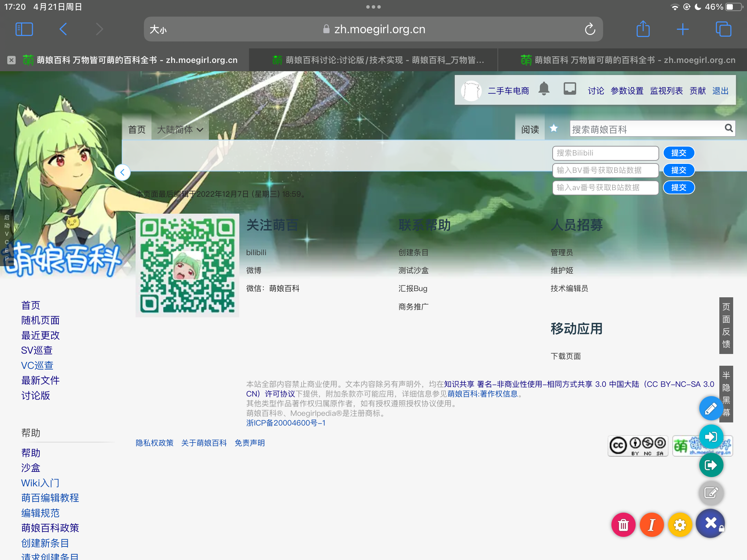Click the search magnifier icon
Image resolution: width=747 pixels, height=560 pixels.
(x=729, y=129)
